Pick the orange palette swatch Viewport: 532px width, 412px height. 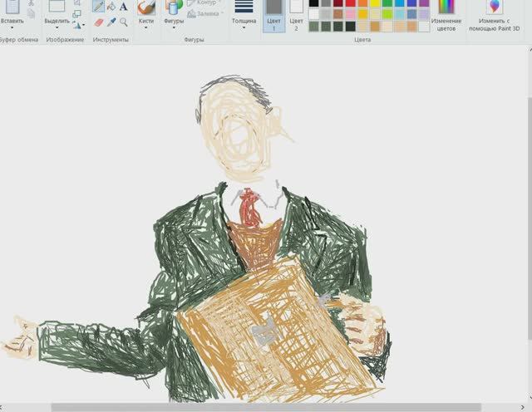click(x=362, y=3)
